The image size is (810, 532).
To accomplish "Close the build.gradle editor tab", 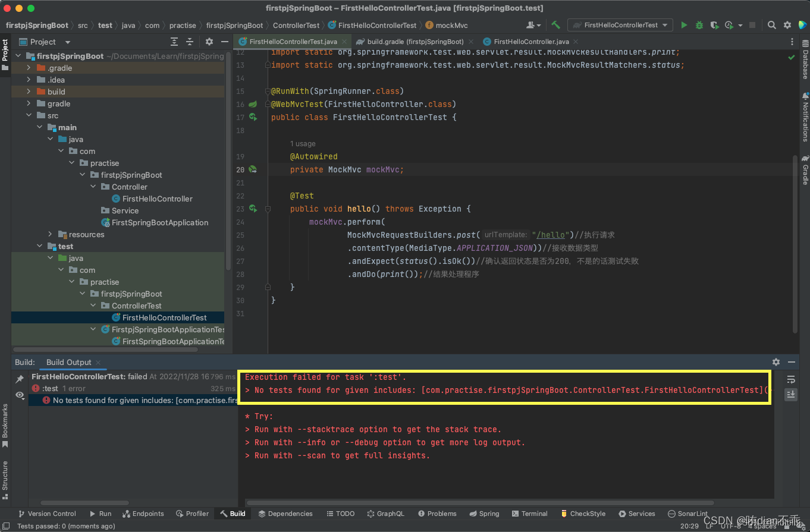I will [x=471, y=42].
